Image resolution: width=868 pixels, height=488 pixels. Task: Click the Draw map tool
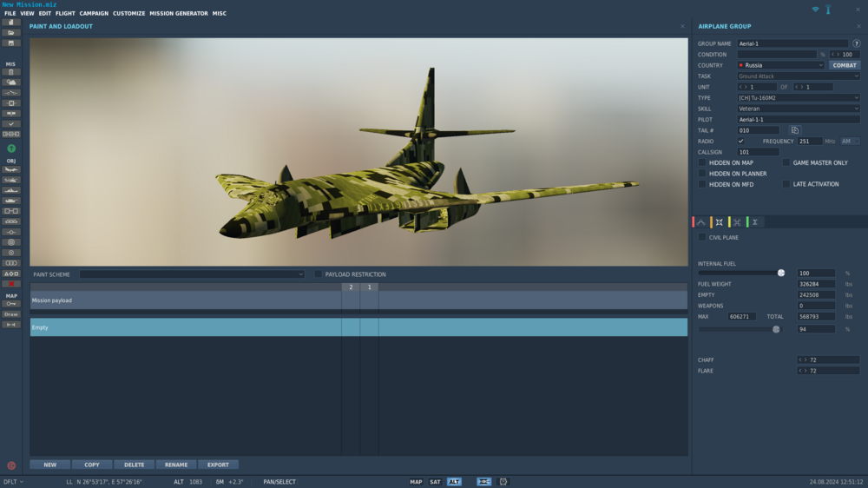pos(11,314)
